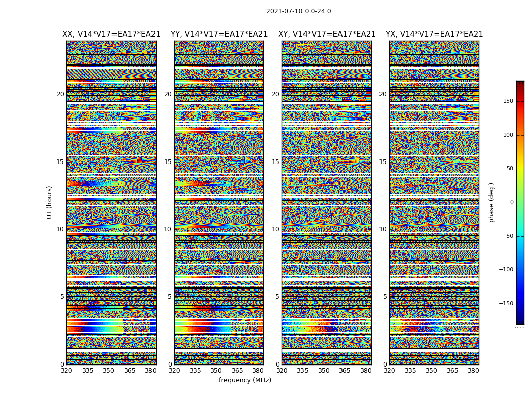Select the XY, V14*V17=EA17*EA21 panel title
The width and height of the screenshot is (532, 405).
(327, 34)
